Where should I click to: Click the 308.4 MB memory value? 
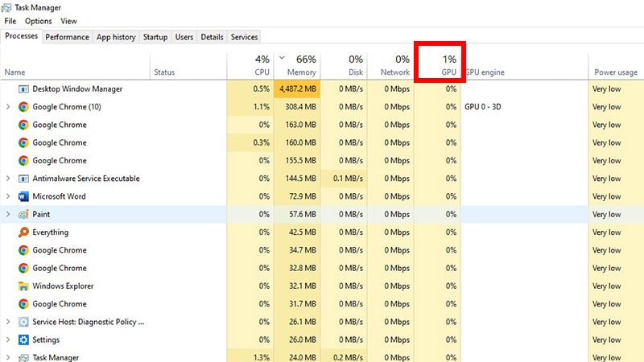point(300,107)
